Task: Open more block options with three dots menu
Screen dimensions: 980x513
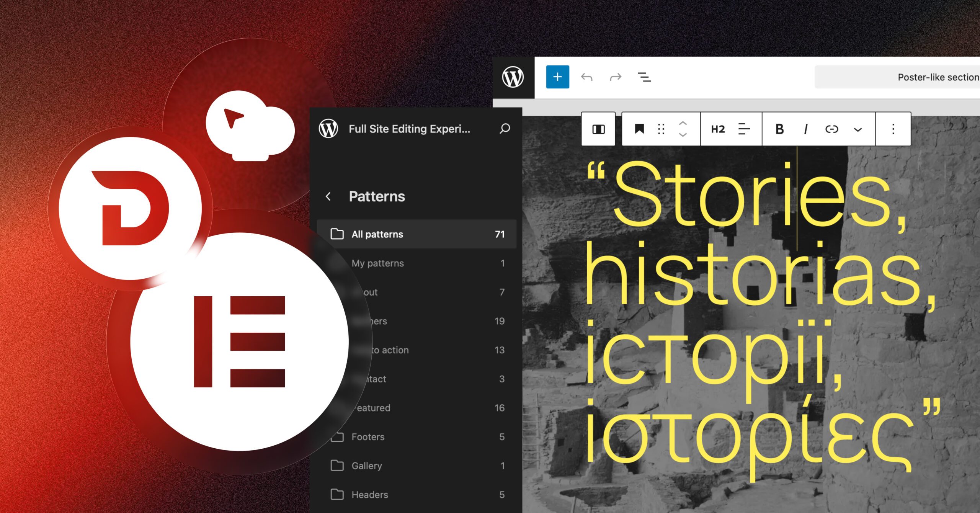Action: (x=893, y=129)
